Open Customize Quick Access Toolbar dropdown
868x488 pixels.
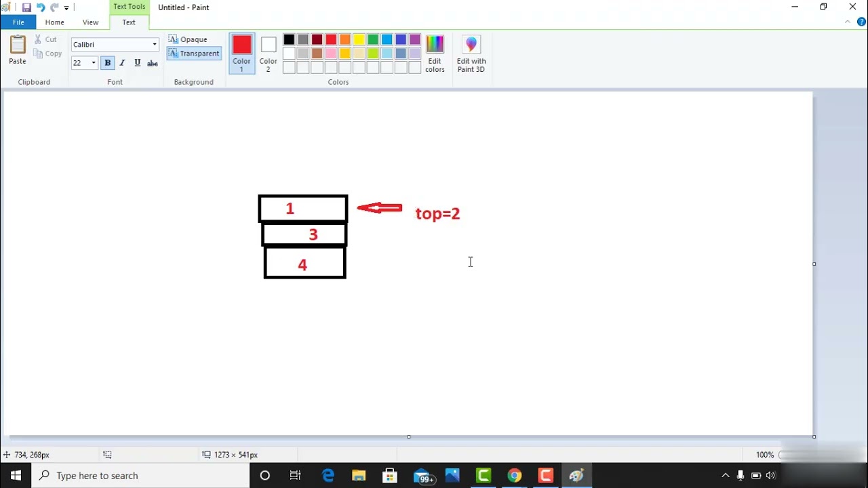point(66,8)
